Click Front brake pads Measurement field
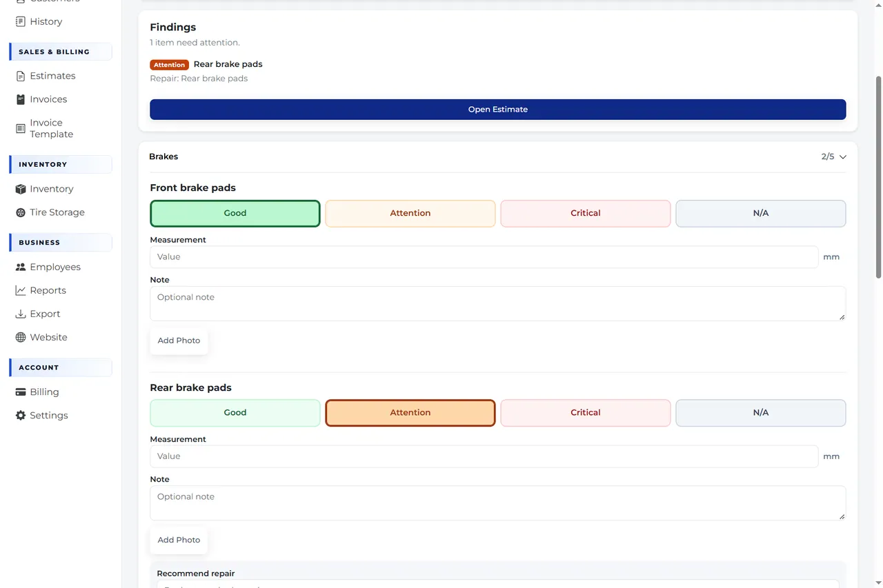 [484, 256]
